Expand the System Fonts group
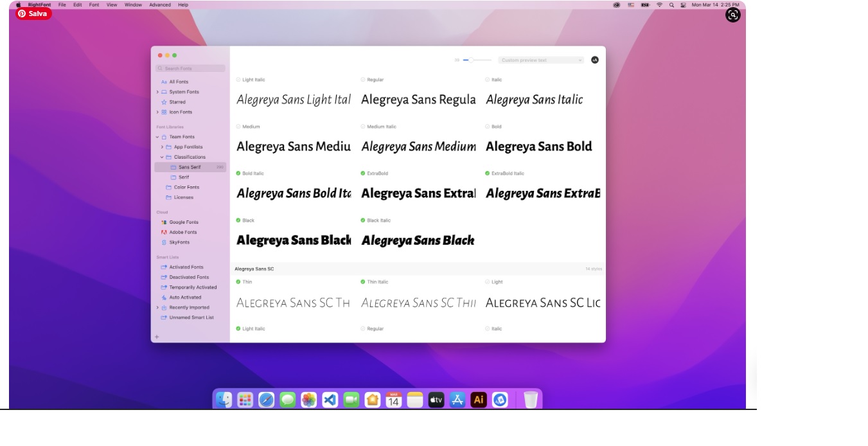868x446 pixels. click(x=157, y=92)
